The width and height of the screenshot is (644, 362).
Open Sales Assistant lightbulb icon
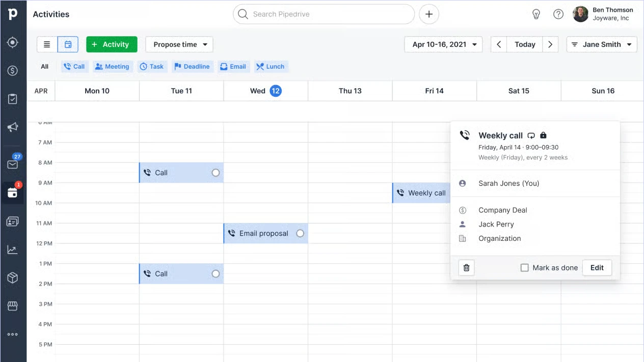536,14
